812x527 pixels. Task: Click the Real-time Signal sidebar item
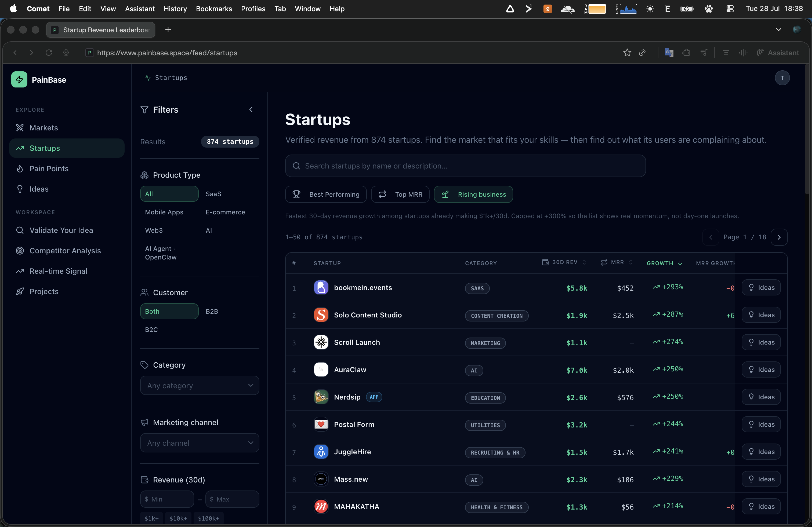pos(67,271)
